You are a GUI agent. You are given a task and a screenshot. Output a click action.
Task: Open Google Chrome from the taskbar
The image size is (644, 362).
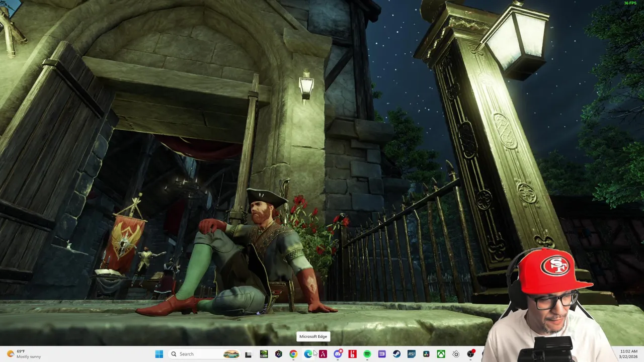[293, 354]
